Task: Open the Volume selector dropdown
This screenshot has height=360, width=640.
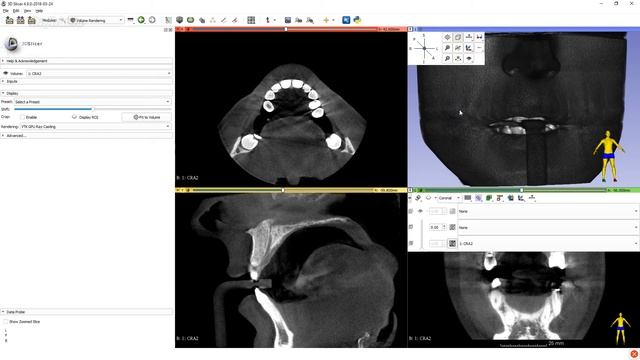Action: (x=99, y=73)
